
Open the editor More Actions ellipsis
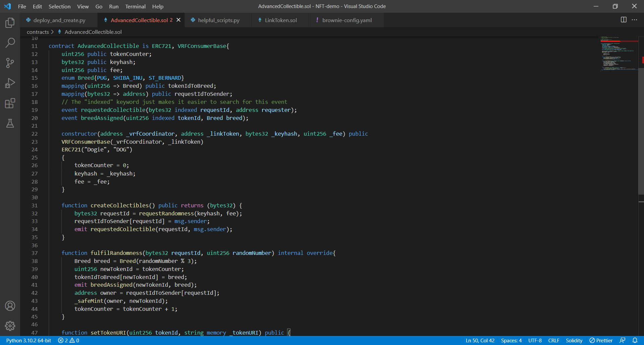coord(634,20)
